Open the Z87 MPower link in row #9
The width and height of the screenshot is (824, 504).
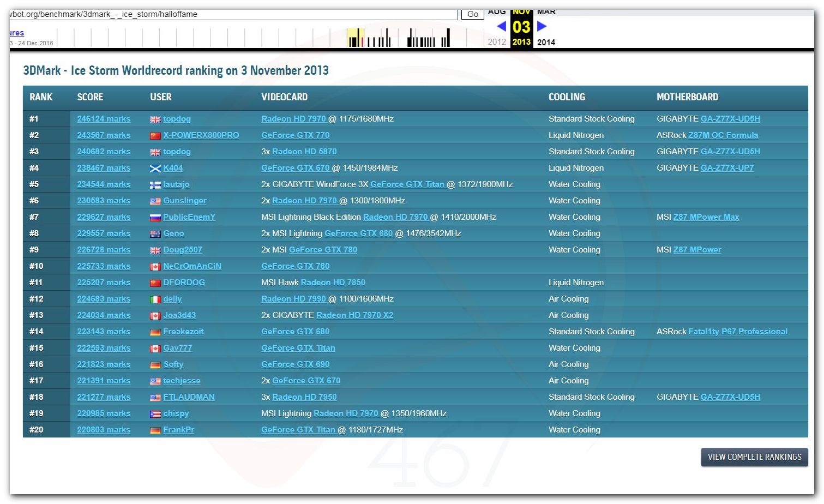[x=697, y=250]
